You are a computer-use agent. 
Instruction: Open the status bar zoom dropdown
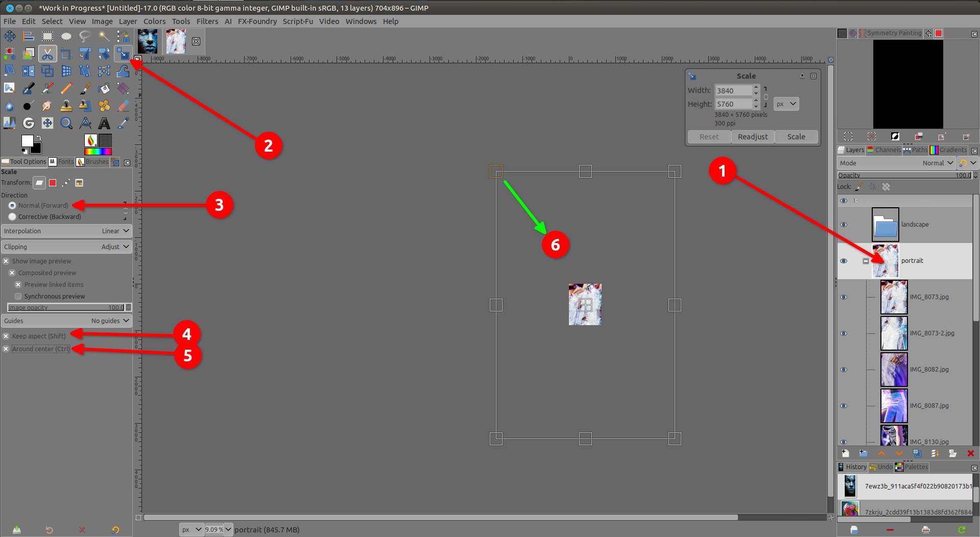tap(228, 529)
